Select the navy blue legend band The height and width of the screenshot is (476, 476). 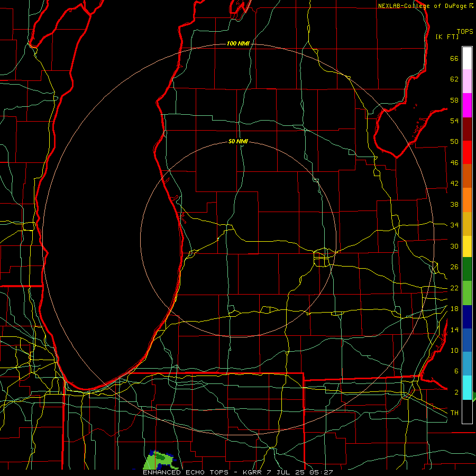pos(467,317)
